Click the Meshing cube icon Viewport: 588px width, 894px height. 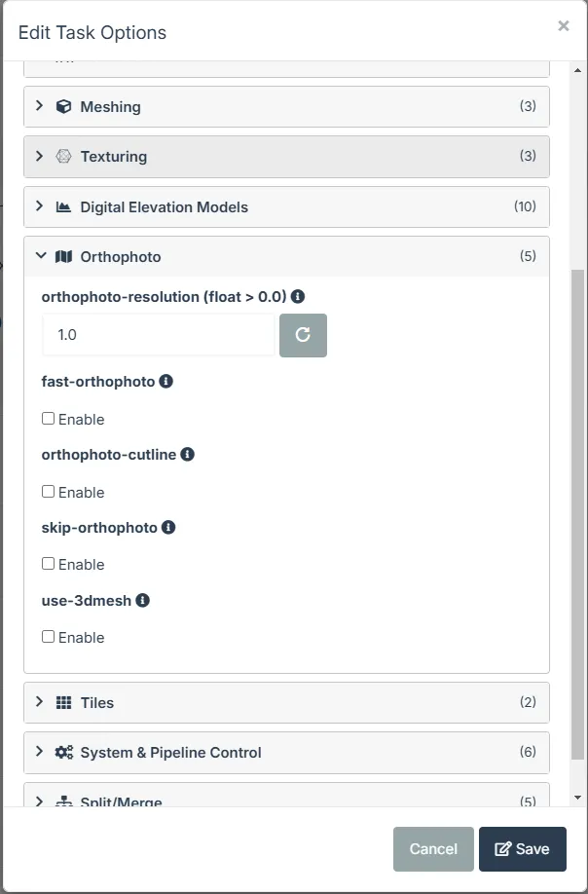tap(64, 106)
